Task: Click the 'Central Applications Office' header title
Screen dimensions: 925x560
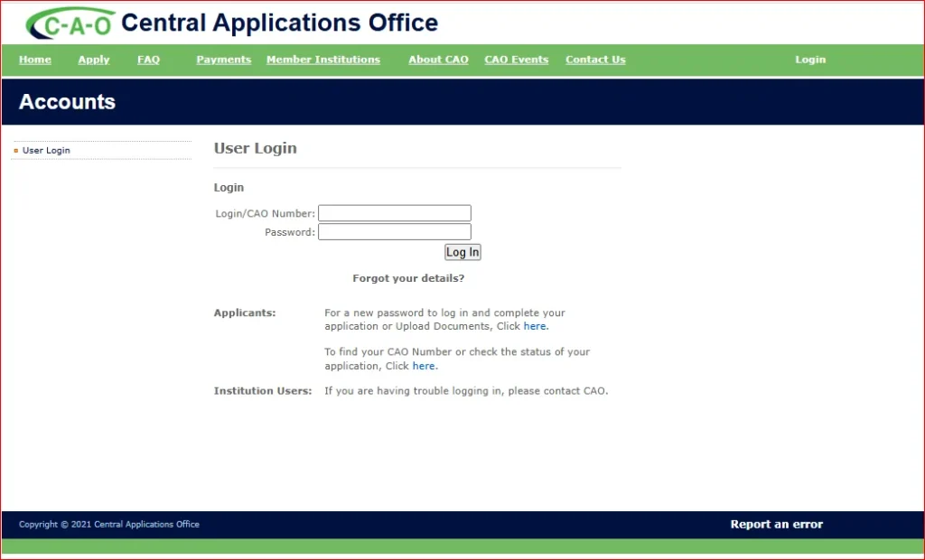Action: tap(280, 23)
